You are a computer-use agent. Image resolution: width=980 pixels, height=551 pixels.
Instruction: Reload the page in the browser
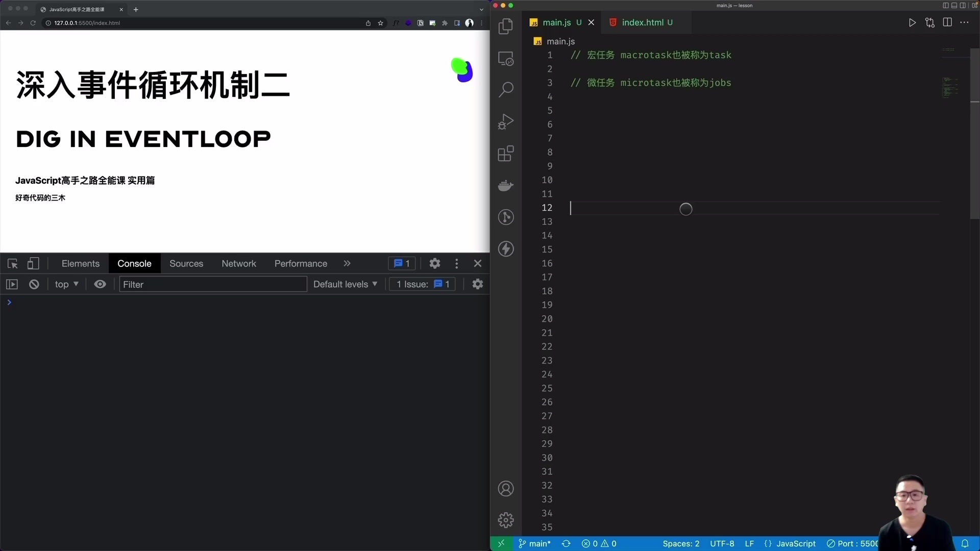coord(33,23)
